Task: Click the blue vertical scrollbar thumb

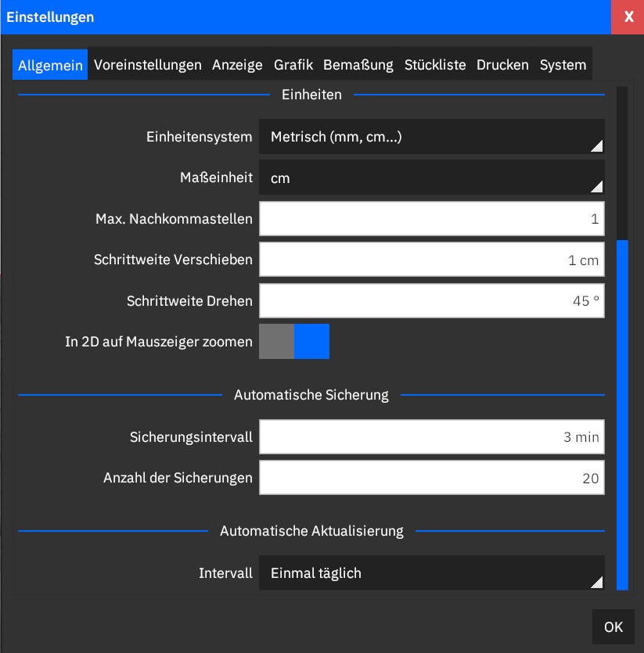Action: tap(622, 414)
